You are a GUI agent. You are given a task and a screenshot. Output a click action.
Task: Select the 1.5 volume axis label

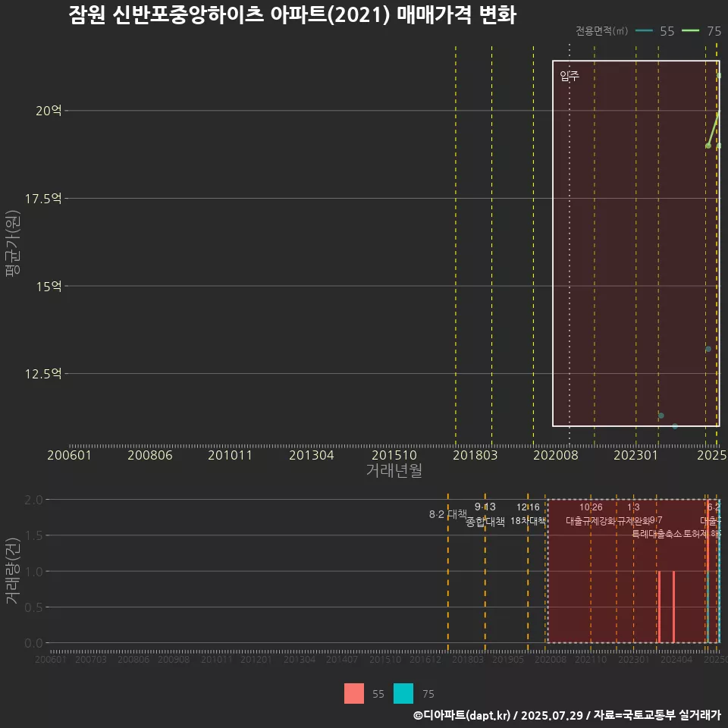coord(33,535)
